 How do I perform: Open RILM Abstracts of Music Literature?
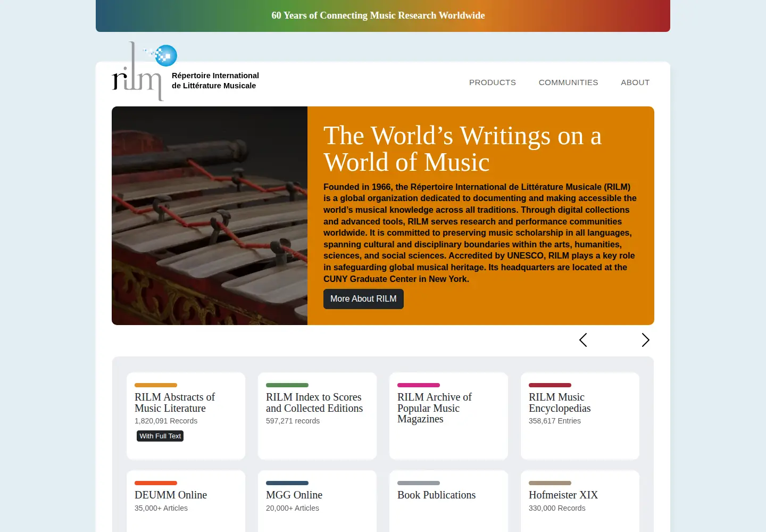click(x=186, y=416)
